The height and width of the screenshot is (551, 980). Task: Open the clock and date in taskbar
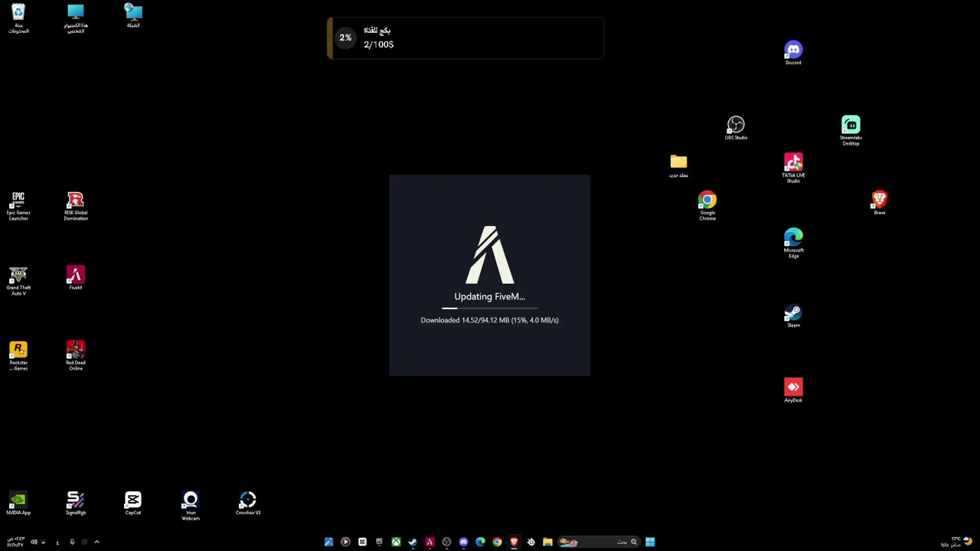[15, 542]
